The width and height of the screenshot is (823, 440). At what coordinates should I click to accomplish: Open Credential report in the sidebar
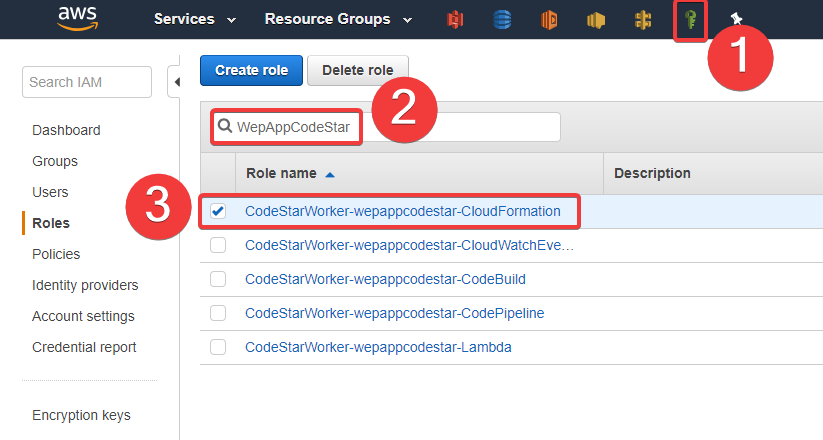(x=84, y=347)
